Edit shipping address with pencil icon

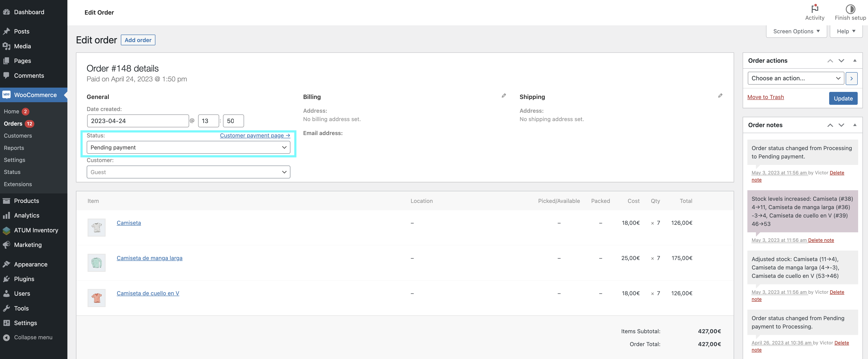coord(720,96)
